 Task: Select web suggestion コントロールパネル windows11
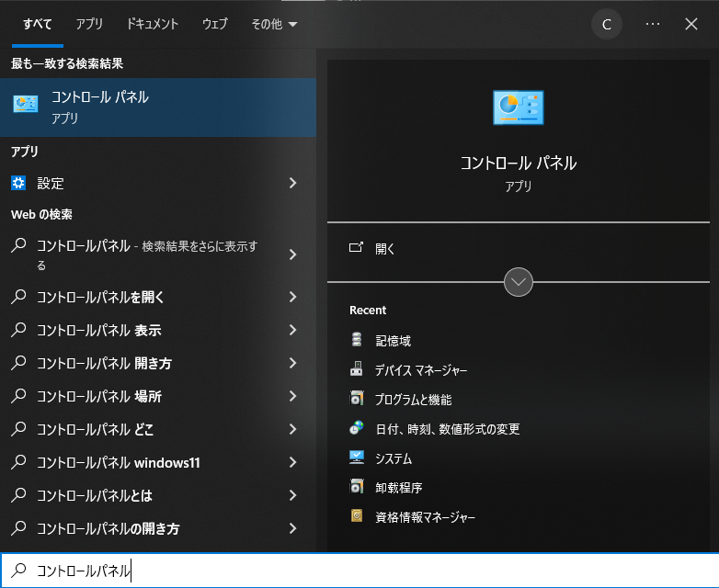coord(119,462)
